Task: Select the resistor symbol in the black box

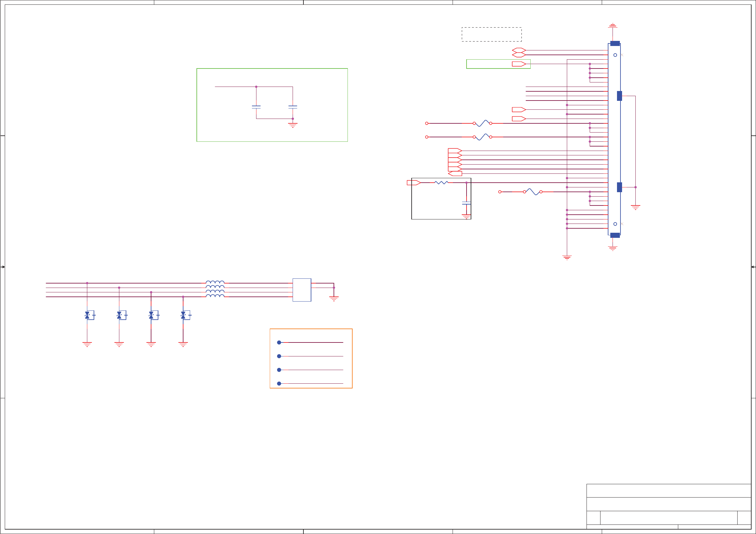Action: [x=441, y=183]
